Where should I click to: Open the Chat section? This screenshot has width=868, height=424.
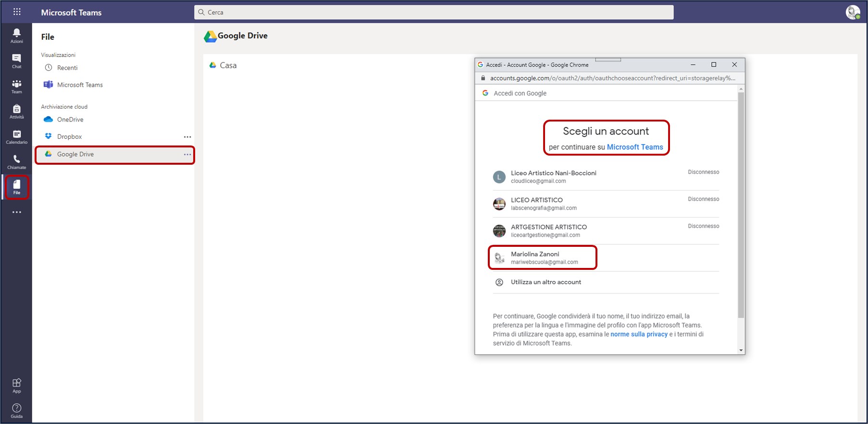(17, 61)
